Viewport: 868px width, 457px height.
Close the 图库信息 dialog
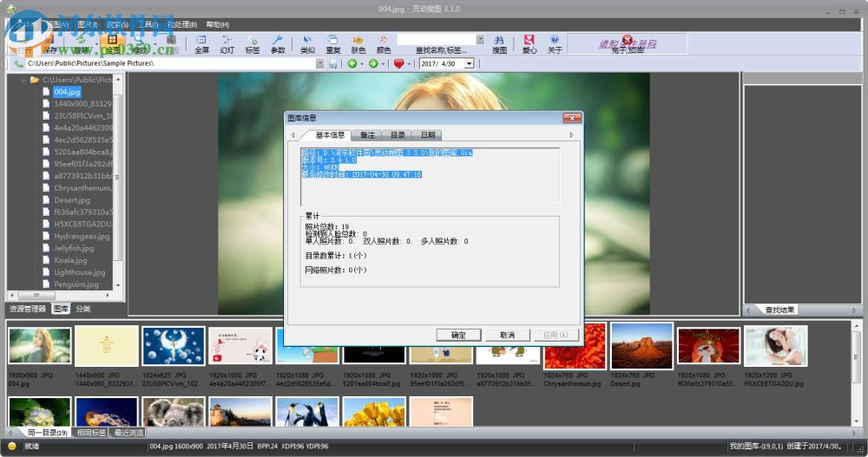pos(572,118)
